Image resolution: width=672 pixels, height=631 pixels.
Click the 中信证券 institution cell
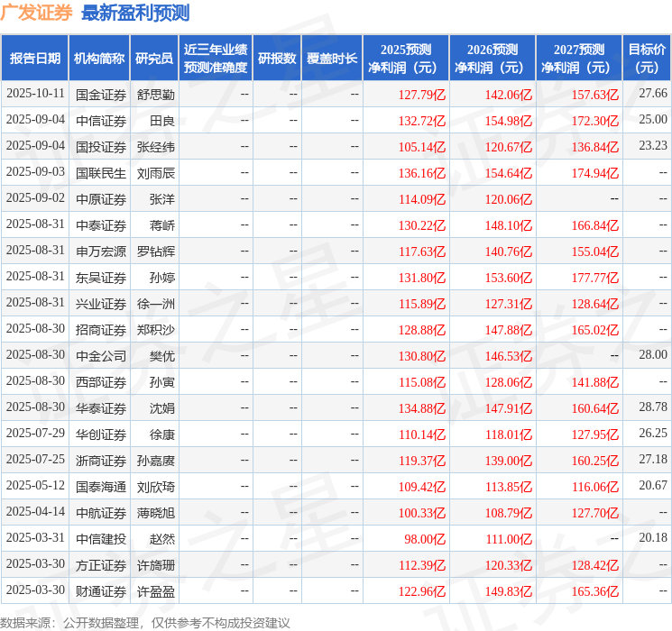tap(101, 121)
